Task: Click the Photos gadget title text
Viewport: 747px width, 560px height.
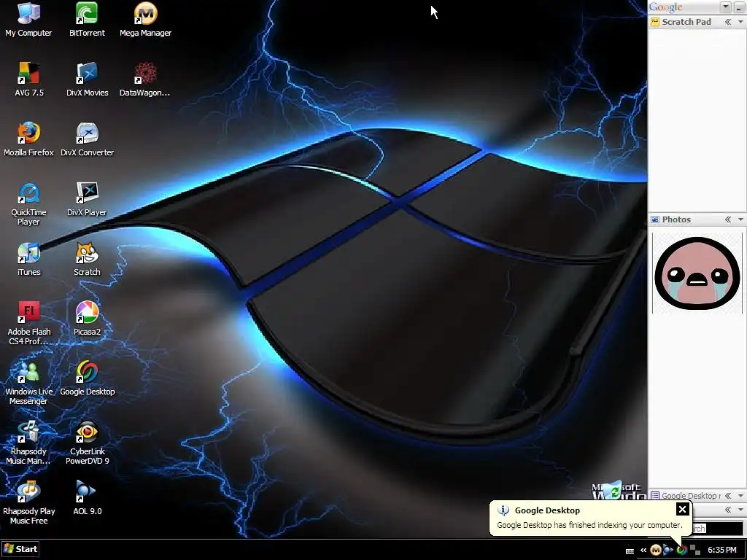Action: click(x=676, y=219)
